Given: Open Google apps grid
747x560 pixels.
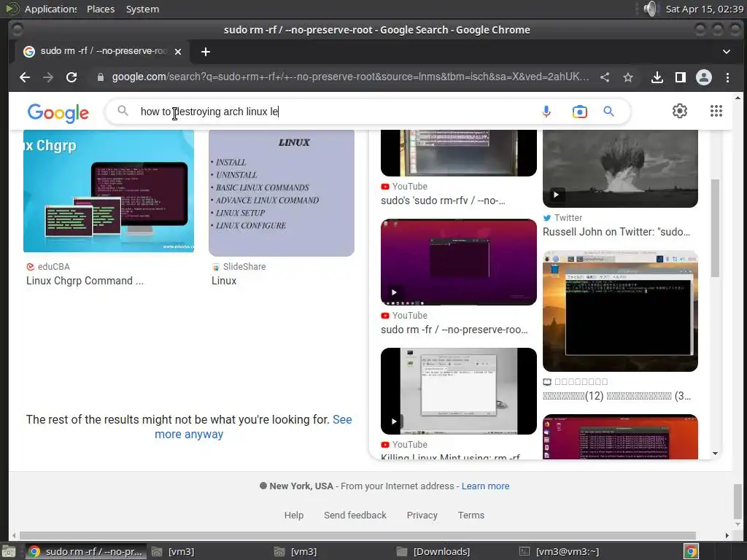Looking at the screenshot, I should coord(716,111).
